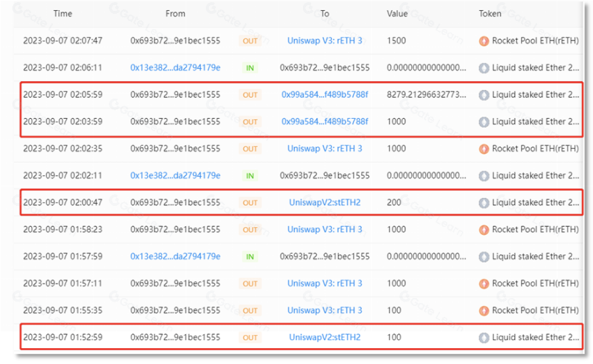
Task: Open 0x13e382...da2794179e sender link at 02:06:11
Action: pyautogui.click(x=175, y=67)
